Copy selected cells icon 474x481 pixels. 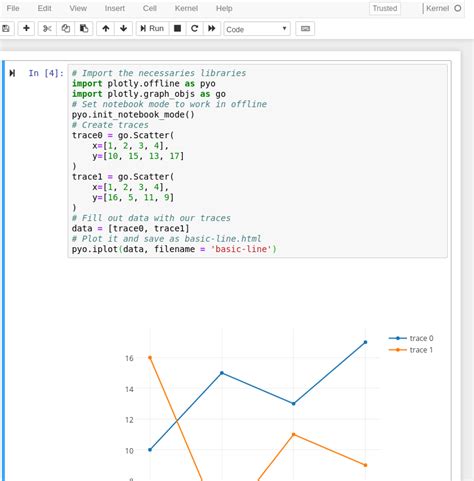coord(66,28)
